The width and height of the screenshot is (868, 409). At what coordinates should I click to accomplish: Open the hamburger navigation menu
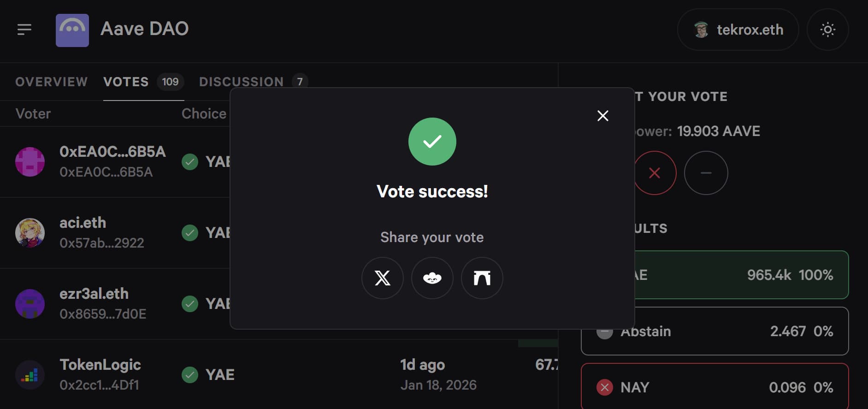(x=24, y=30)
